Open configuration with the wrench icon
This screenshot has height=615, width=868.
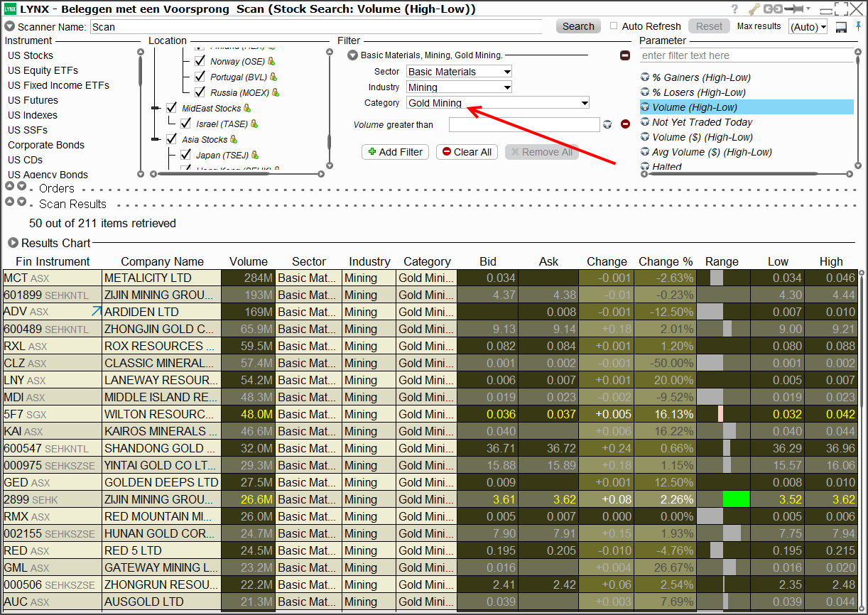(x=754, y=9)
